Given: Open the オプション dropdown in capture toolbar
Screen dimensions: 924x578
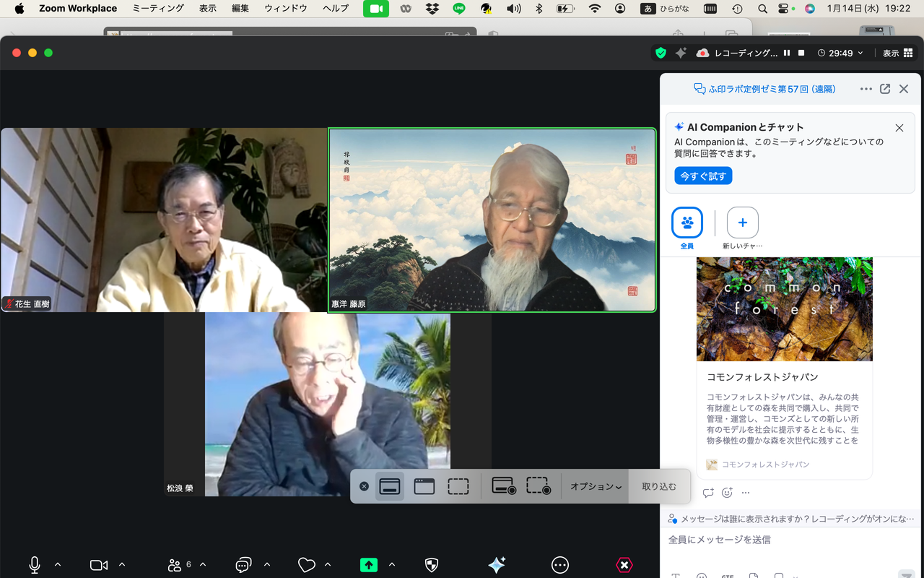Looking at the screenshot, I should [596, 486].
